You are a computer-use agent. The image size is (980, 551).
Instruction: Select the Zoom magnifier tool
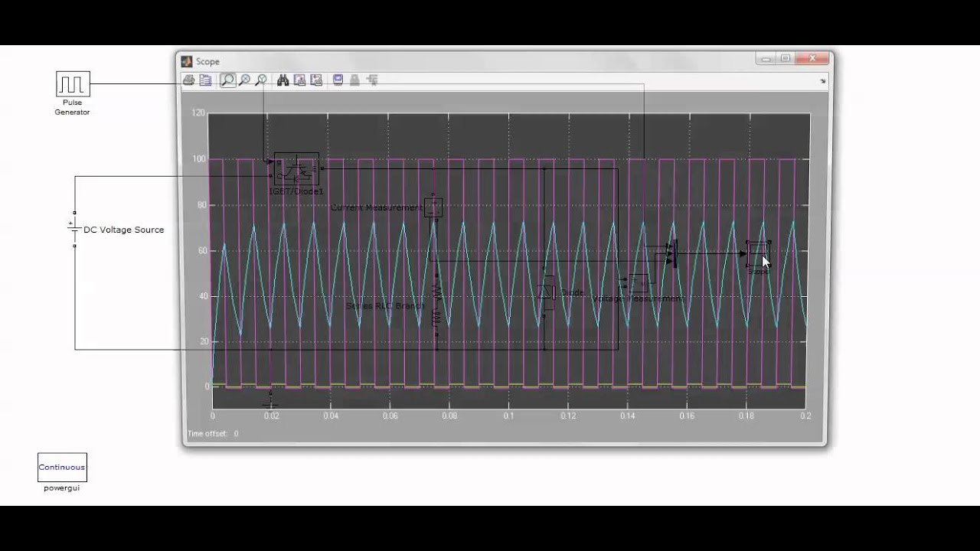click(x=227, y=80)
